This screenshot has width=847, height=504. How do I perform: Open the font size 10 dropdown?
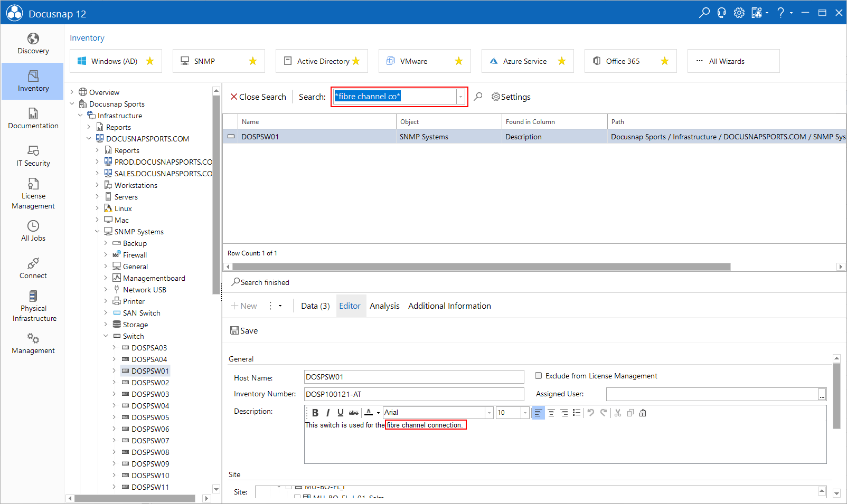(525, 413)
